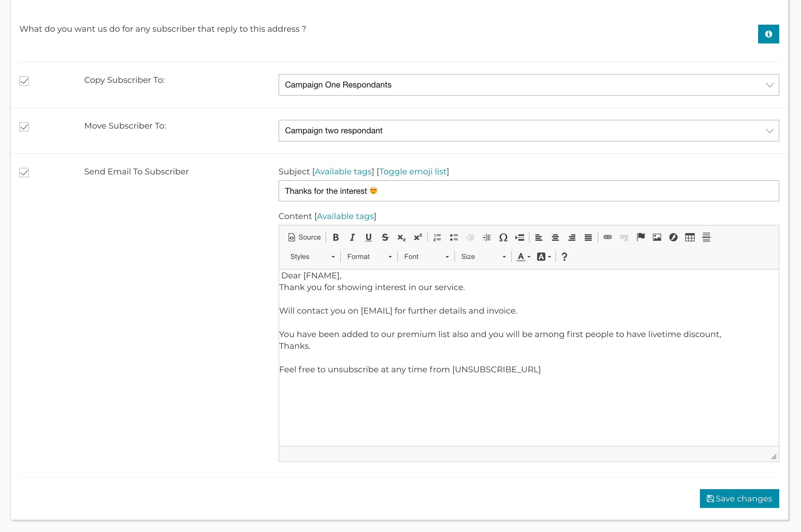Toggle the Move Subscriber To checkbox
This screenshot has height=532, width=801.
[x=24, y=127]
